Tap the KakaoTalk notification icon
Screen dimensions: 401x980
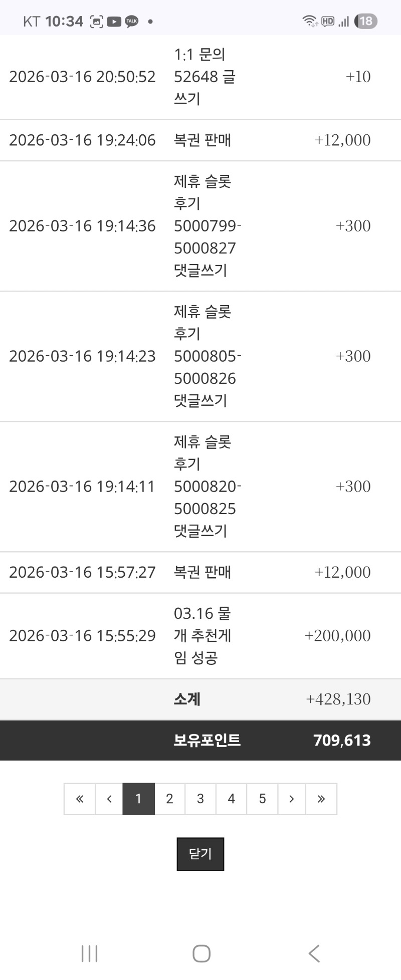point(132,22)
